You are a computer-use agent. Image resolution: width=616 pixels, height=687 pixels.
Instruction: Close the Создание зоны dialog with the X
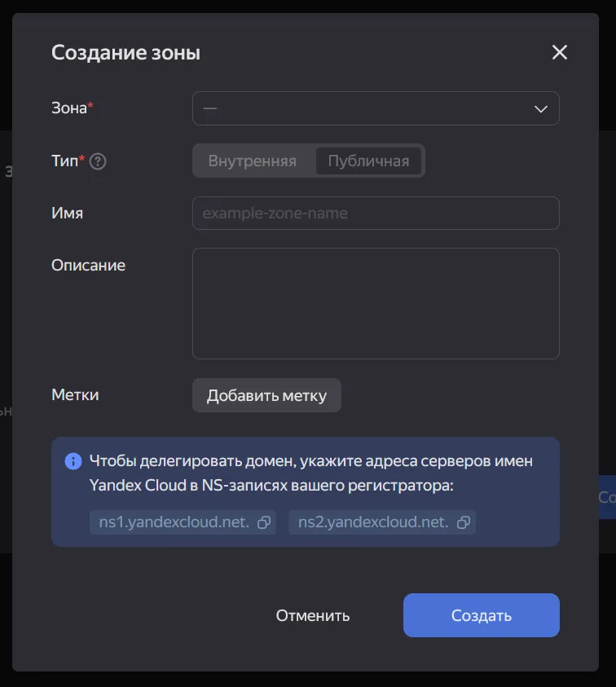click(x=560, y=52)
